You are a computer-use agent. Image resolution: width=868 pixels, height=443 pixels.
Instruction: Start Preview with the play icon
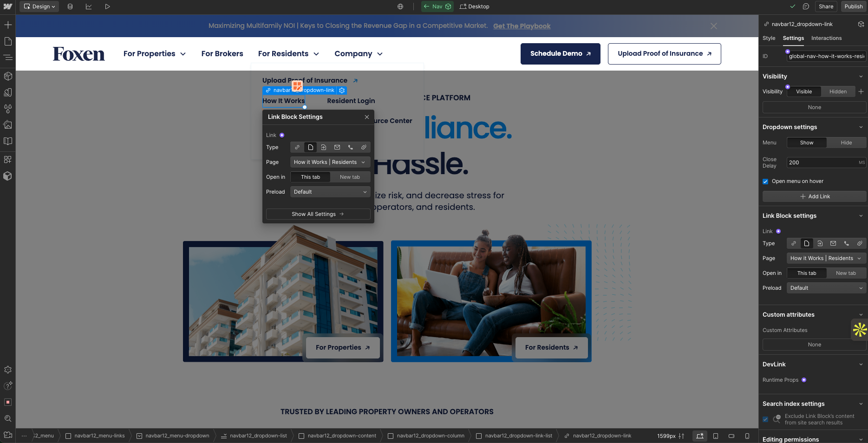click(x=107, y=7)
